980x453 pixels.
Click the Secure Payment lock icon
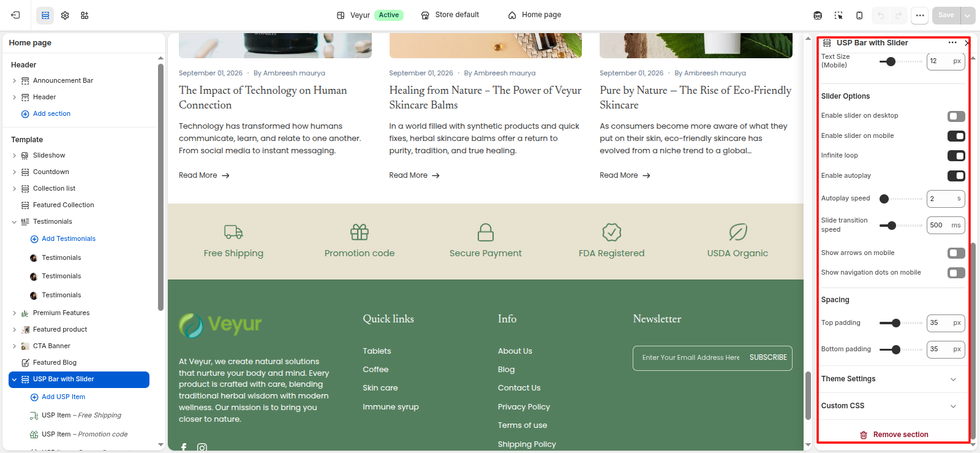[x=486, y=232]
